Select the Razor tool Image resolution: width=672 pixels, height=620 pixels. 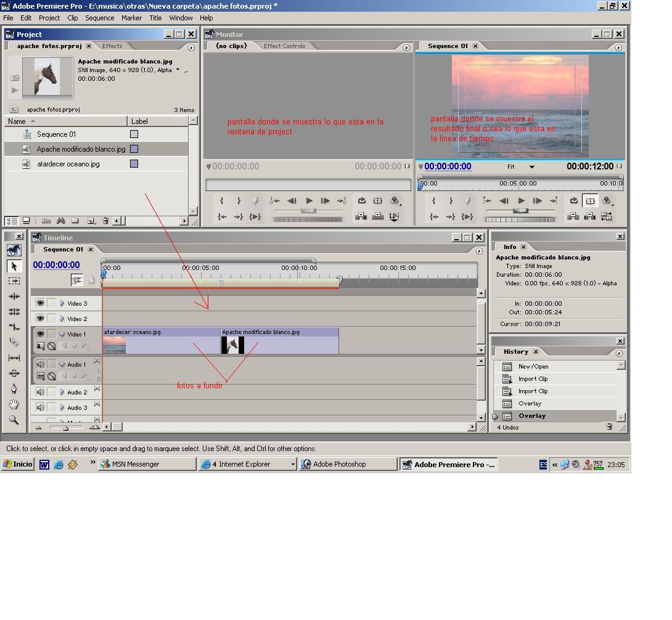[14, 342]
